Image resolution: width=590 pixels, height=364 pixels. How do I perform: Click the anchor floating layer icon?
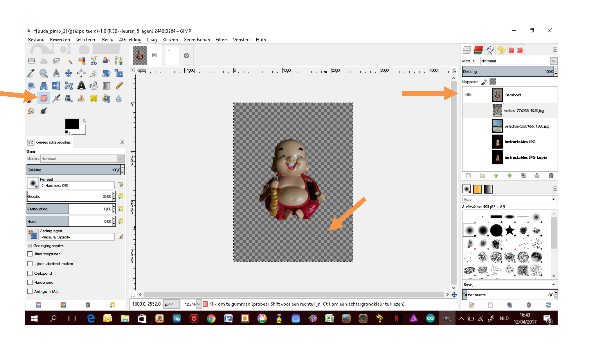pyautogui.click(x=537, y=176)
